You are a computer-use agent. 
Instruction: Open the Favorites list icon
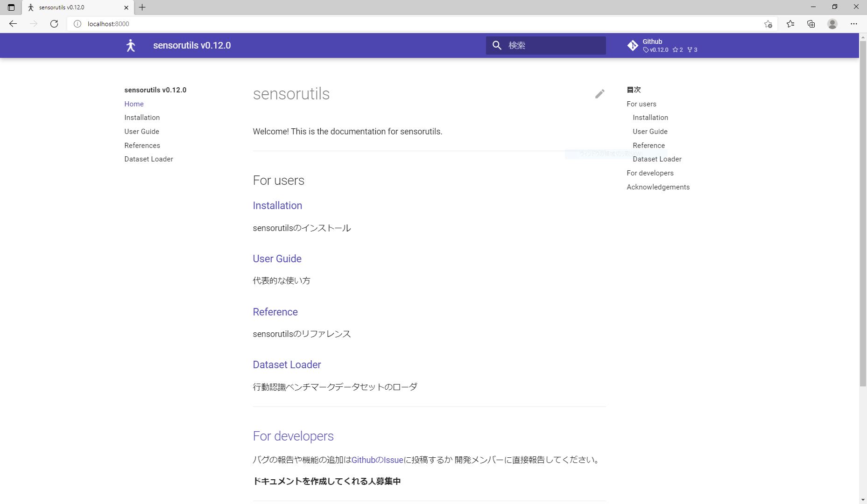790,24
